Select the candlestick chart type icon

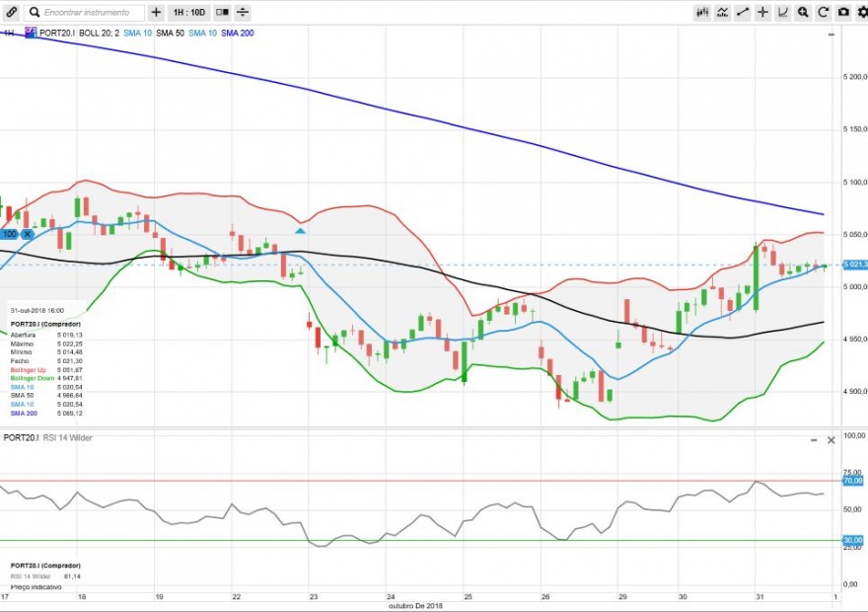[702, 12]
